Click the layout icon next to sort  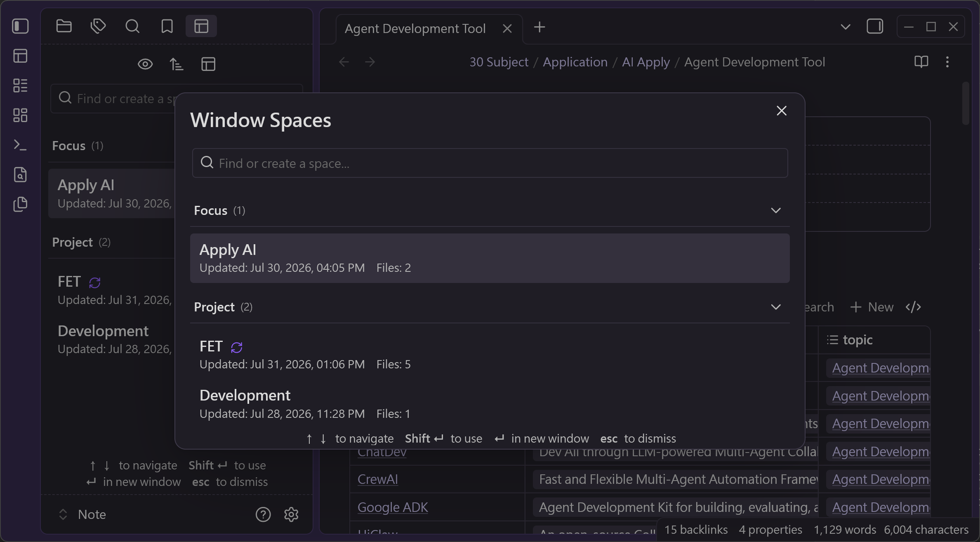point(208,64)
